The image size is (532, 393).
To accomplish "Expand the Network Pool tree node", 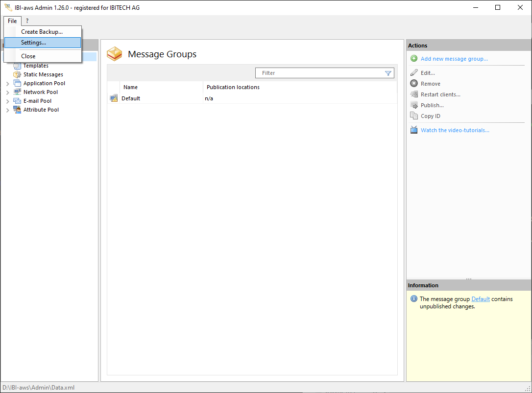I will [x=7, y=92].
